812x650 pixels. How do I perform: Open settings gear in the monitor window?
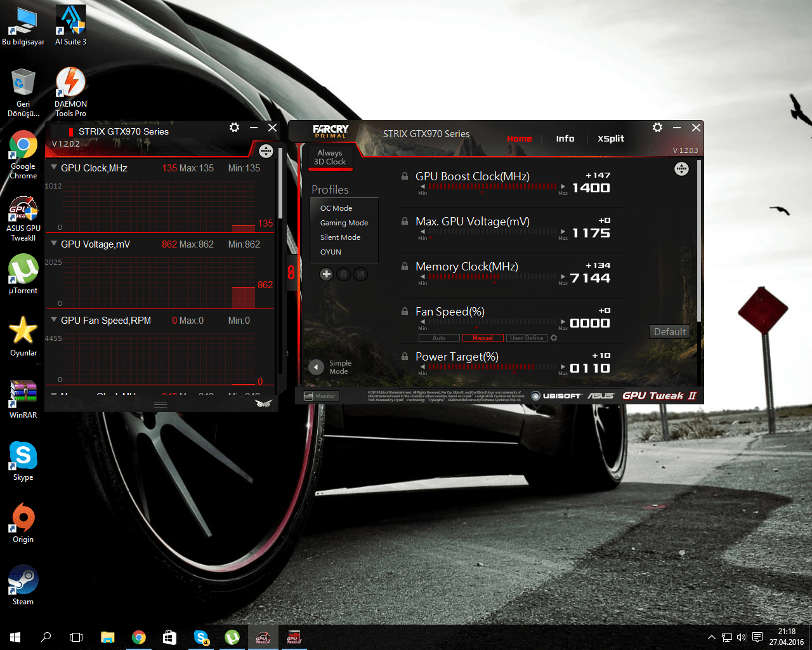[235, 128]
